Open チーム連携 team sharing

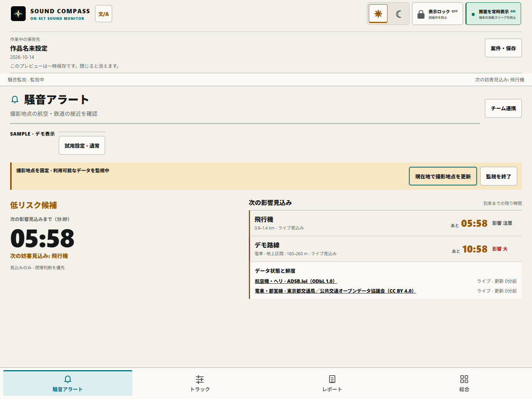pyautogui.click(x=503, y=108)
